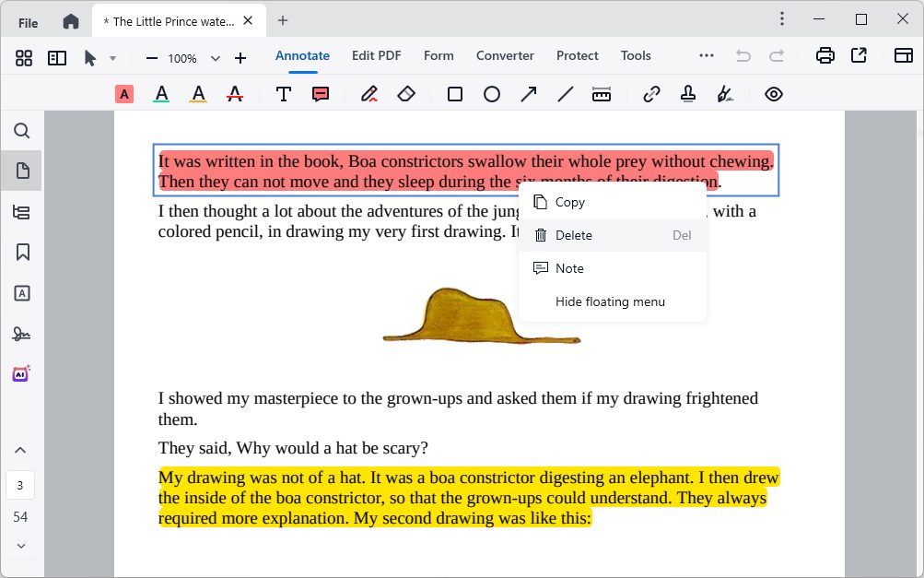Toggle the page thumbnails panel

point(20,170)
